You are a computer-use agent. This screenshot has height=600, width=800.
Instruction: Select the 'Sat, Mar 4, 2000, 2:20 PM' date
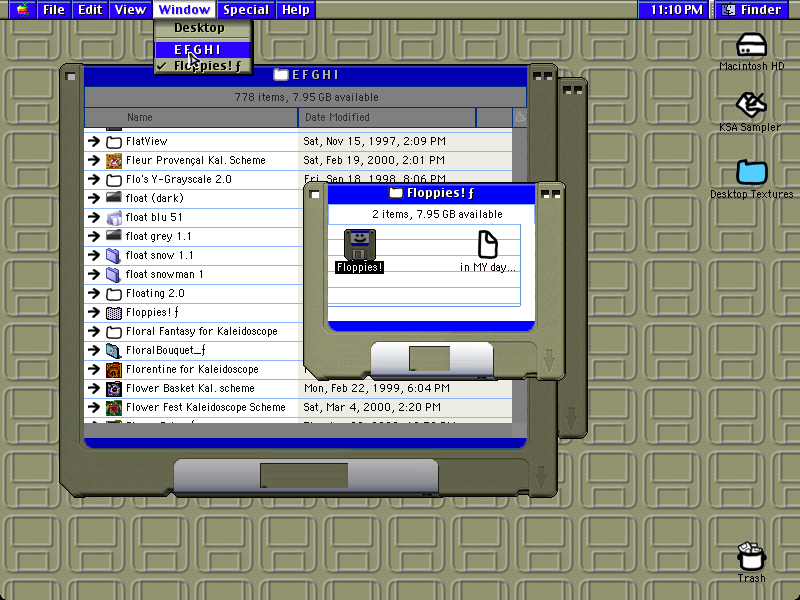click(372, 407)
